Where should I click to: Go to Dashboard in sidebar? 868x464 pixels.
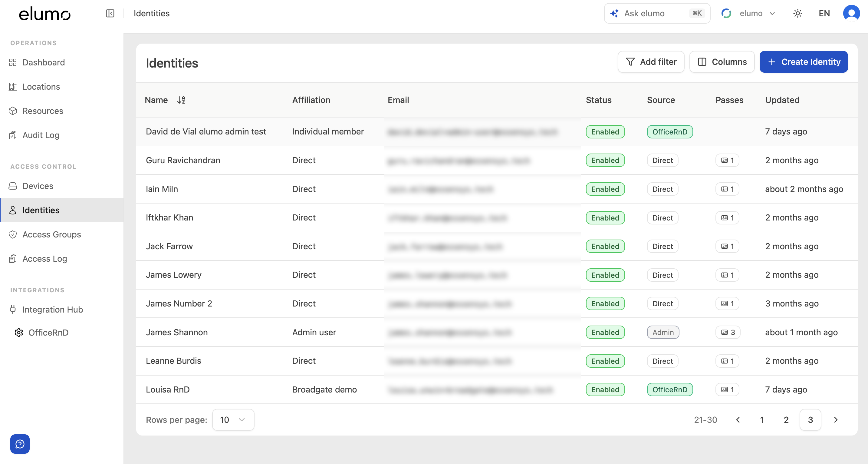[x=62, y=62]
